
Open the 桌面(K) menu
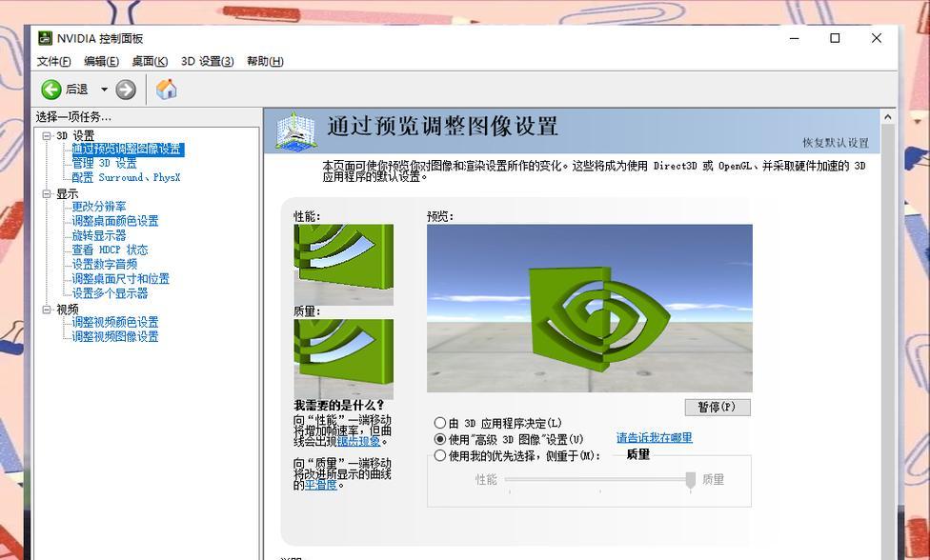pos(150,61)
